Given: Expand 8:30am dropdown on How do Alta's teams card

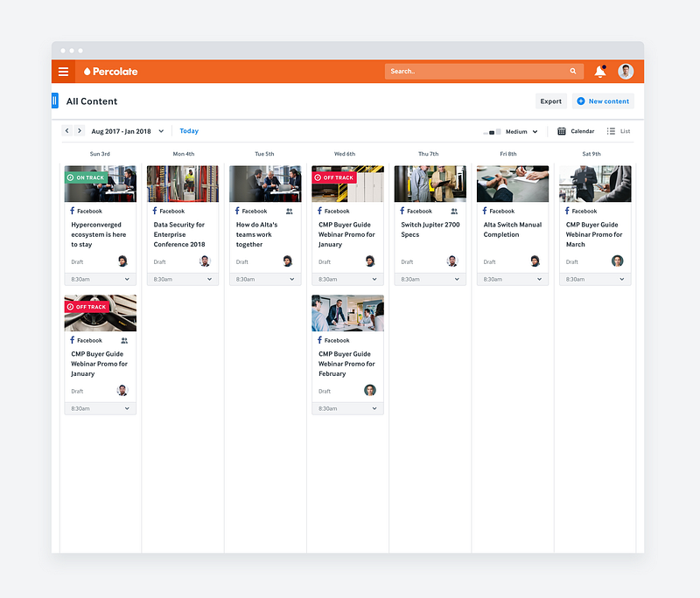Looking at the screenshot, I should [292, 279].
